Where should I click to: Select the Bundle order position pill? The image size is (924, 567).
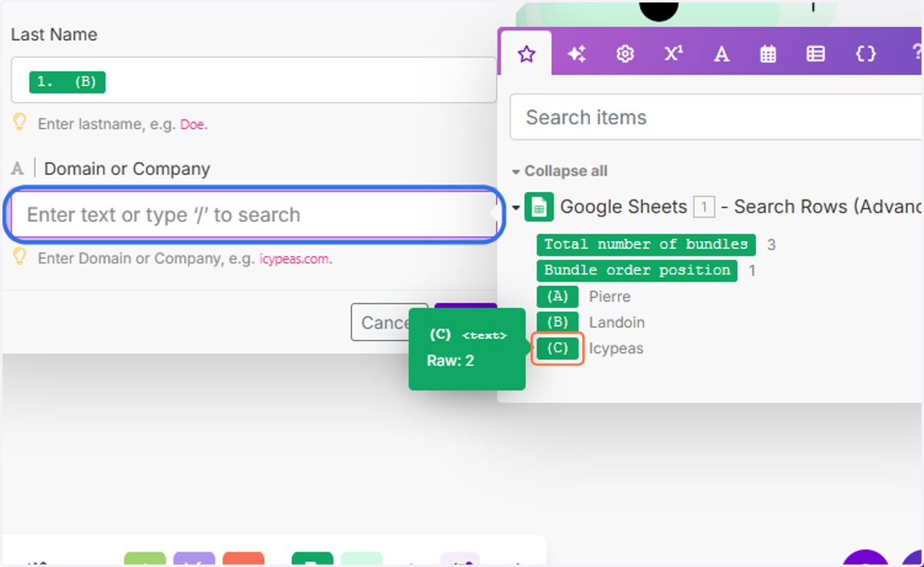click(x=637, y=270)
